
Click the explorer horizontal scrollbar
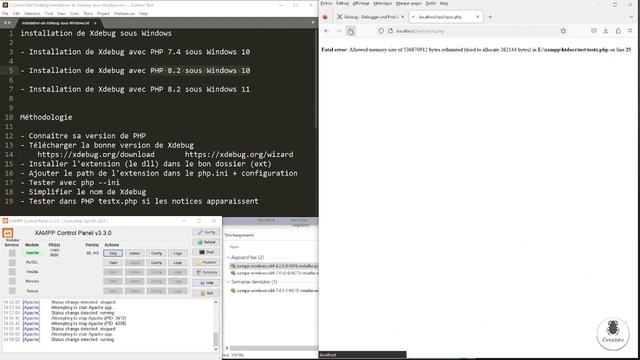tap(273, 348)
